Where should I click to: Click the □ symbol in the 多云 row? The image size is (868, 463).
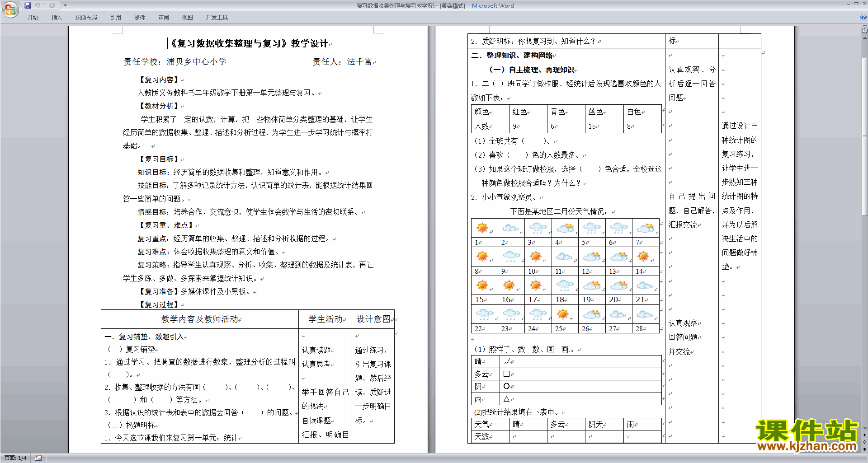[x=506, y=374]
